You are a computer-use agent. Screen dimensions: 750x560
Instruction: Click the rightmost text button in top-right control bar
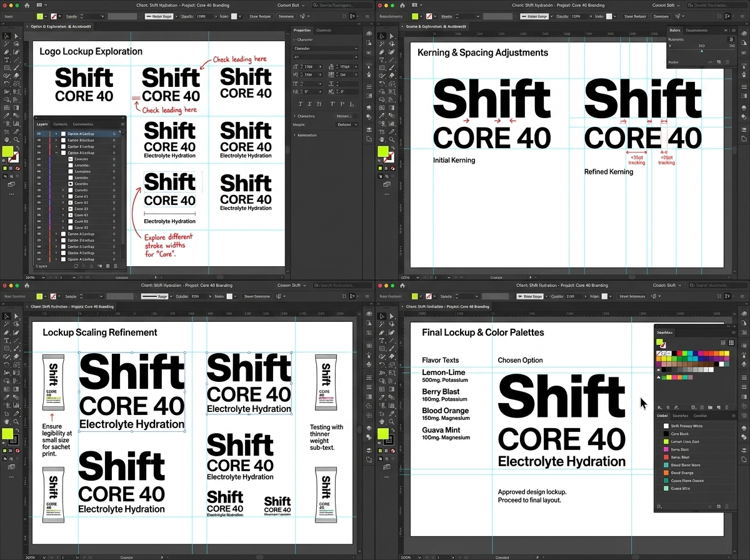pos(661,16)
